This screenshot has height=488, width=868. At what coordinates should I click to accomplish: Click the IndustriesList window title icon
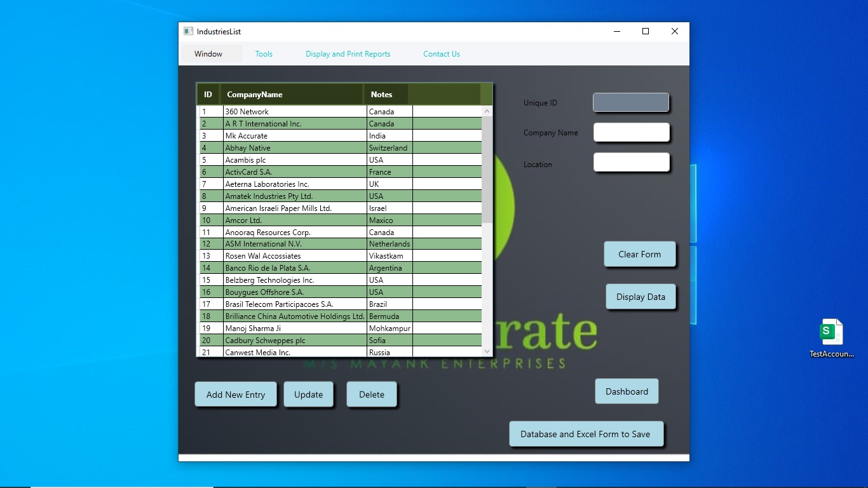pyautogui.click(x=188, y=31)
